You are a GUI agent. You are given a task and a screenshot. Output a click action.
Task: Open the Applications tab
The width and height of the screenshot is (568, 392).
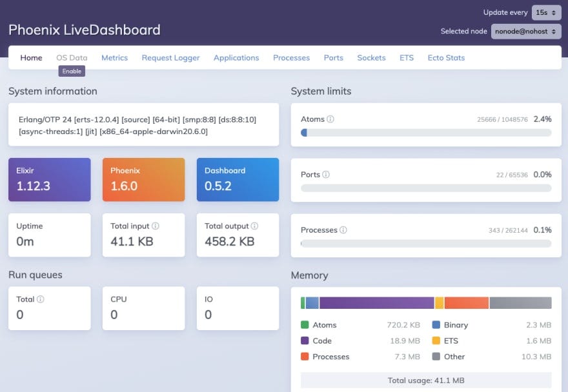[236, 57]
